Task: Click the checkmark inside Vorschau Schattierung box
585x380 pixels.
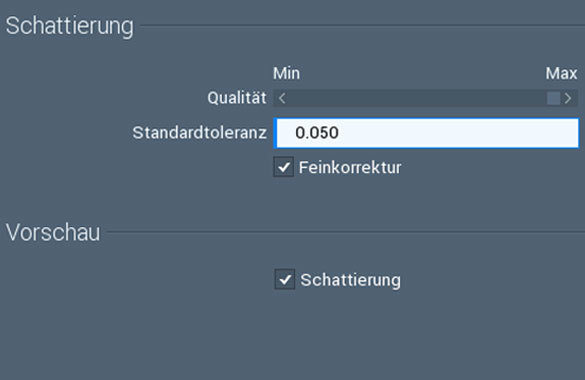Action: coord(285,279)
